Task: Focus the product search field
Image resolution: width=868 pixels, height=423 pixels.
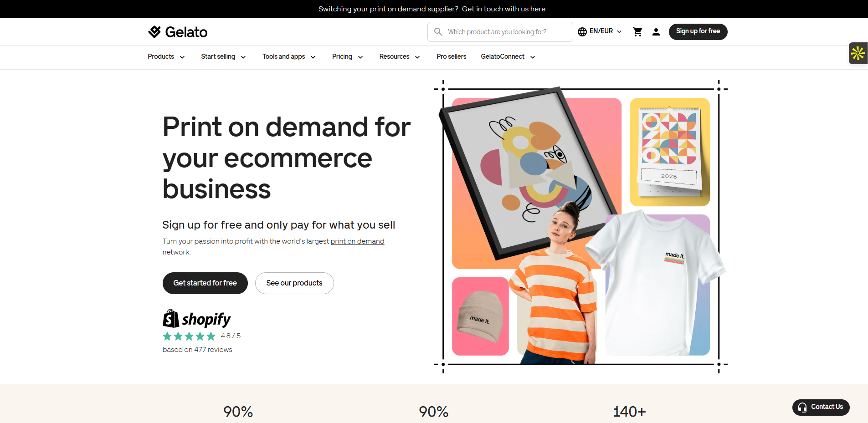Action: click(x=500, y=32)
